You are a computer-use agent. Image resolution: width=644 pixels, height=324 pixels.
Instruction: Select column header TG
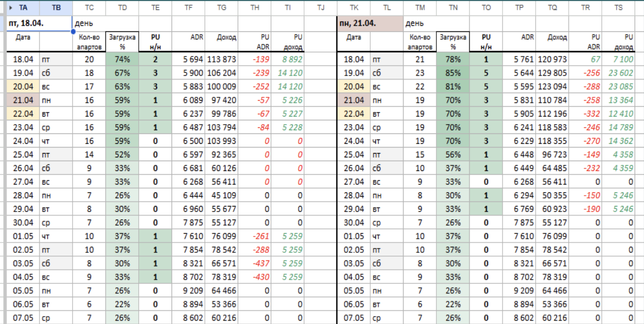coord(221,7)
